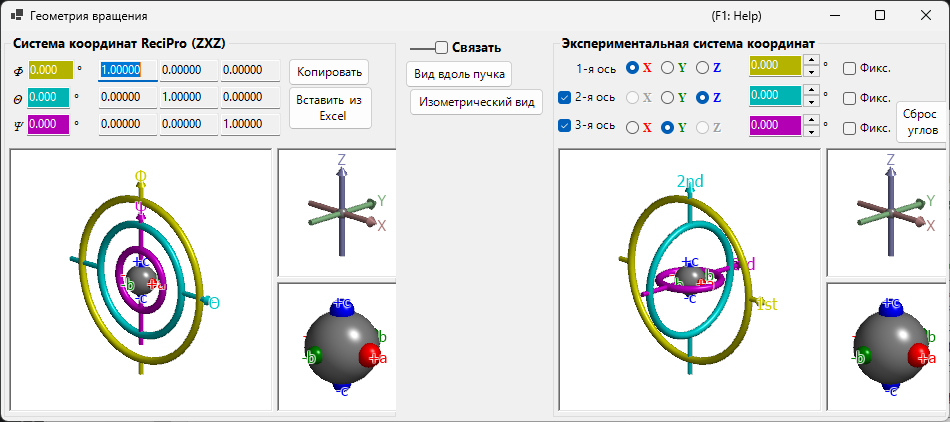
Task: Select the 1.00000 matrix cell in first row
Action: pos(128,70)
